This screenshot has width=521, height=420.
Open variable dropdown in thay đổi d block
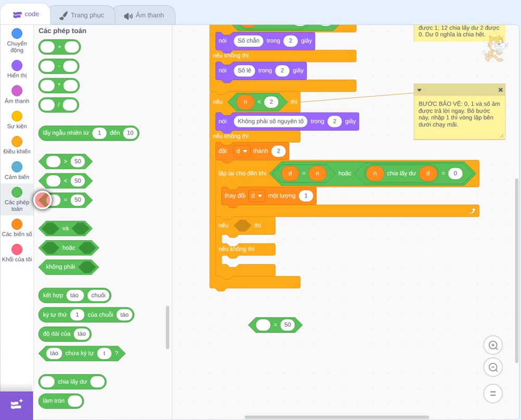pyautogui.click(x=256, y=196)
